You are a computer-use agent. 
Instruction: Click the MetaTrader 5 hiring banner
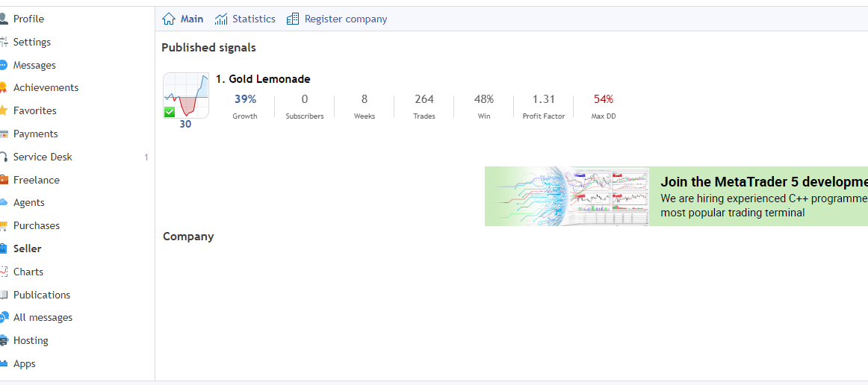(676, 196)
